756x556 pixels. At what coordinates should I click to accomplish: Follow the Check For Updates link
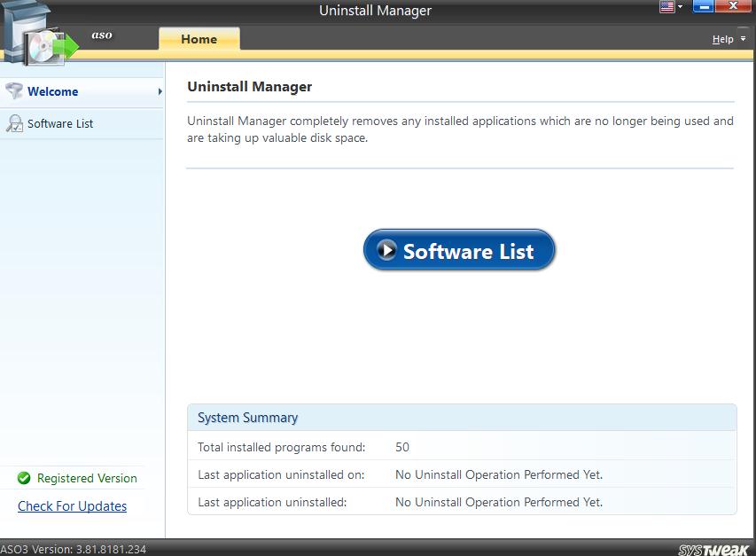point(72,506)
